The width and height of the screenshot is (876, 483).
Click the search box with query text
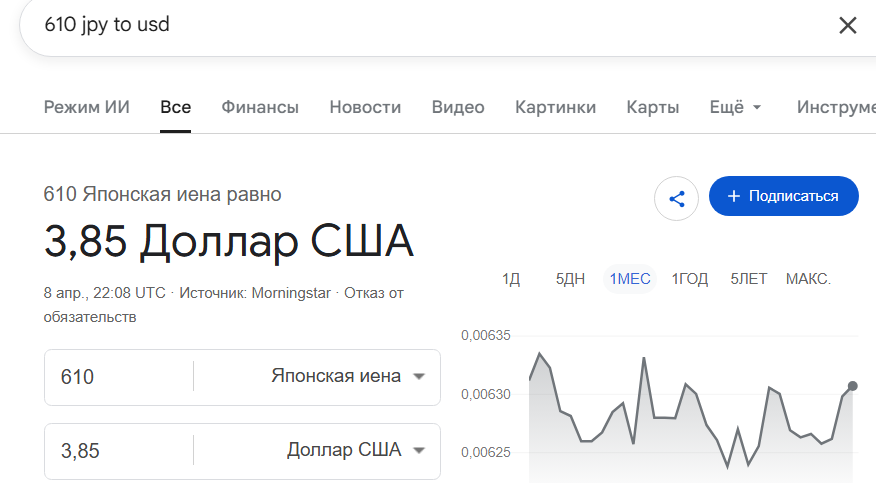(436, 25)
